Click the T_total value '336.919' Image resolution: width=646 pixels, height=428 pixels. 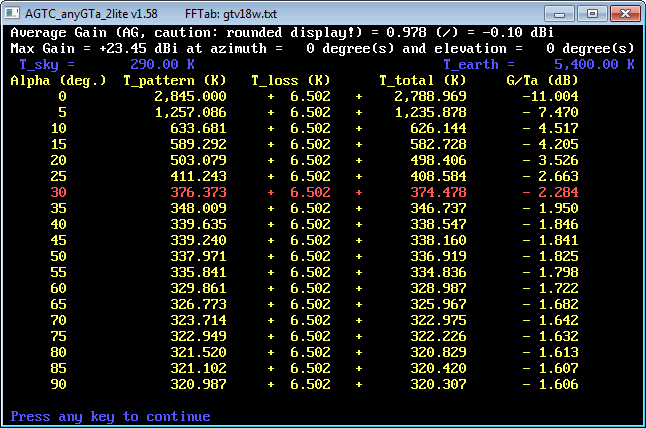[438, 257]
